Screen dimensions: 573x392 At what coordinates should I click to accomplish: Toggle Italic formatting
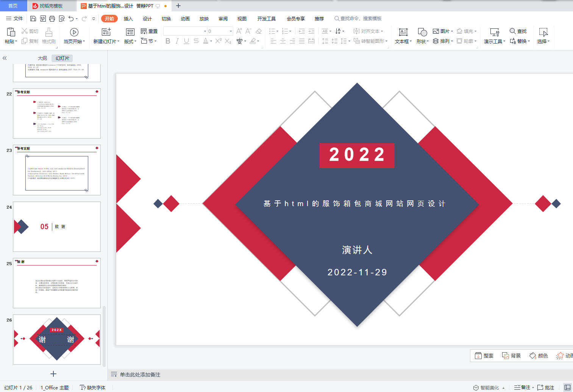point(177,41)
